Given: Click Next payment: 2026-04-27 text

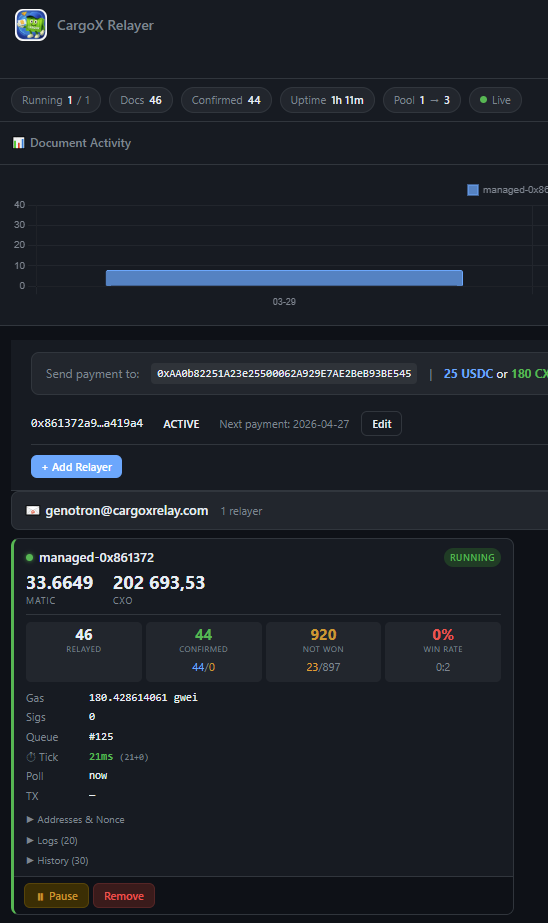Looking at the screenshot, I should (284, 424).
